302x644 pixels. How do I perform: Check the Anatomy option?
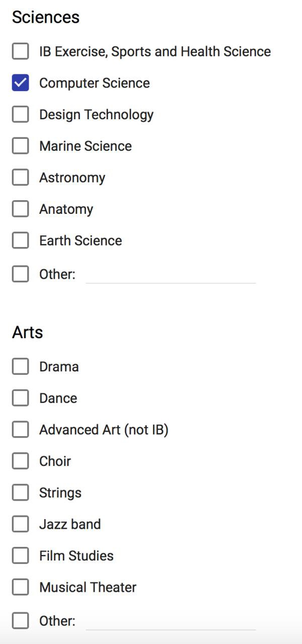coord(20,209)
